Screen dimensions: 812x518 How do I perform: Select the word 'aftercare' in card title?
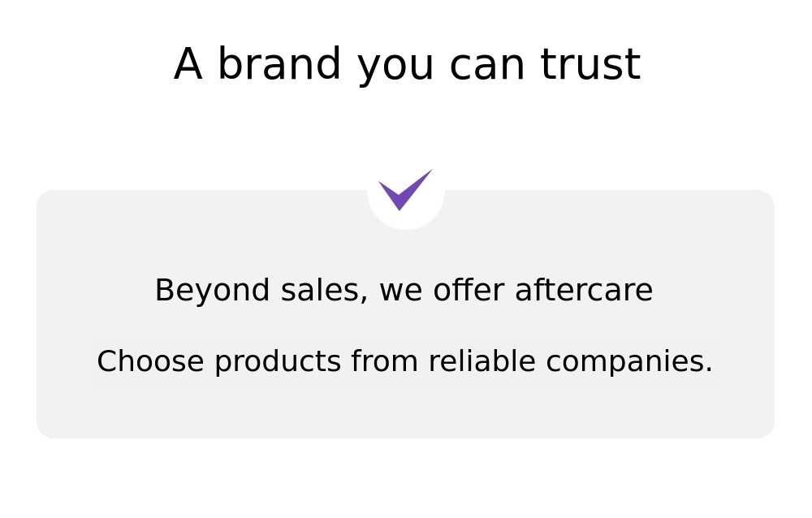[x=584, y=290]
